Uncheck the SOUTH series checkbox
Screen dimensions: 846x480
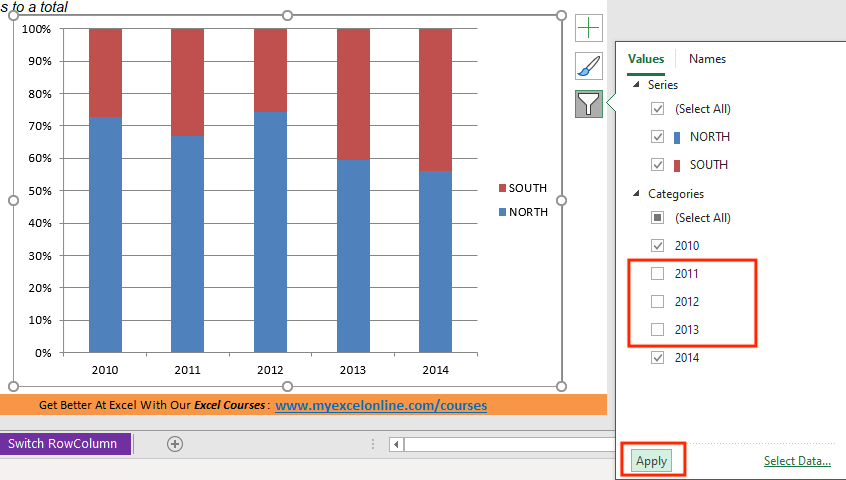point(657,164)
